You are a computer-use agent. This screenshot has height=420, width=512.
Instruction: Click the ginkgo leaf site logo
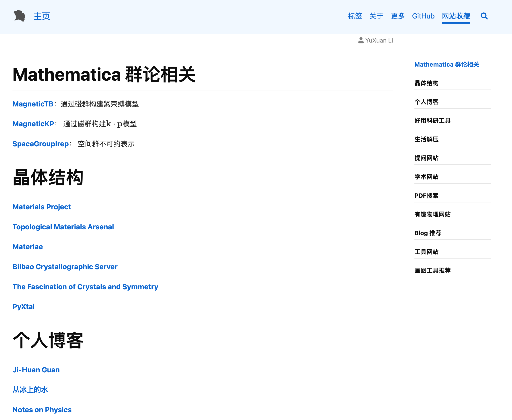(x=19, y=16)
